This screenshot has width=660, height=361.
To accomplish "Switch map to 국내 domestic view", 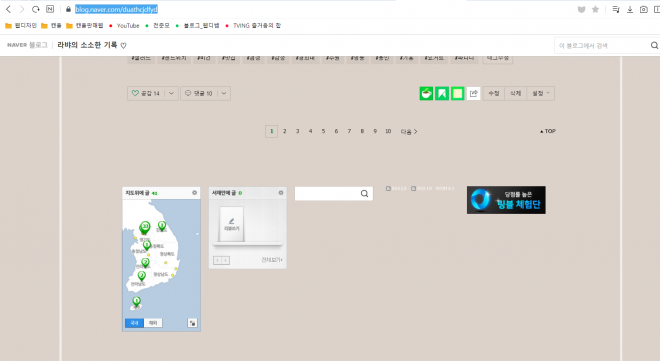I will [134, 323].
